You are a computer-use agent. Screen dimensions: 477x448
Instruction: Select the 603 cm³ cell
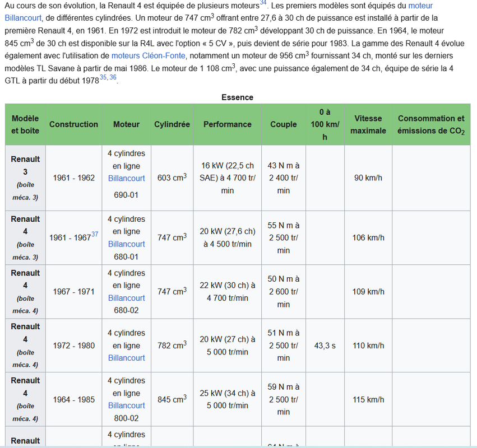[x=172, y=178]
